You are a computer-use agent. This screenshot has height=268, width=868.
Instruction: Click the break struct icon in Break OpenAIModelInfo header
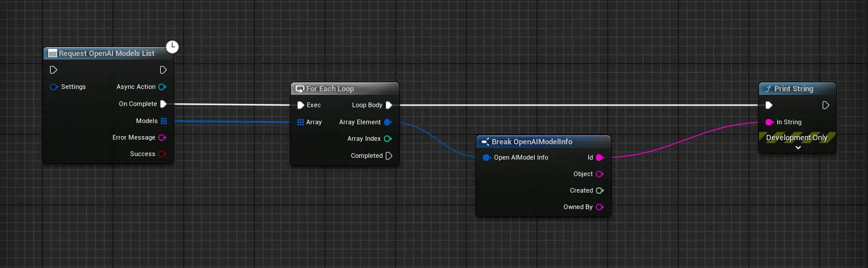(485, 142)
